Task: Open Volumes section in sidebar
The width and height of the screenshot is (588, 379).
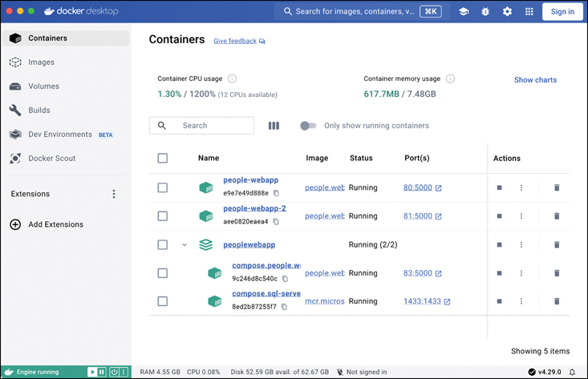Action: (x=43, y=87)
